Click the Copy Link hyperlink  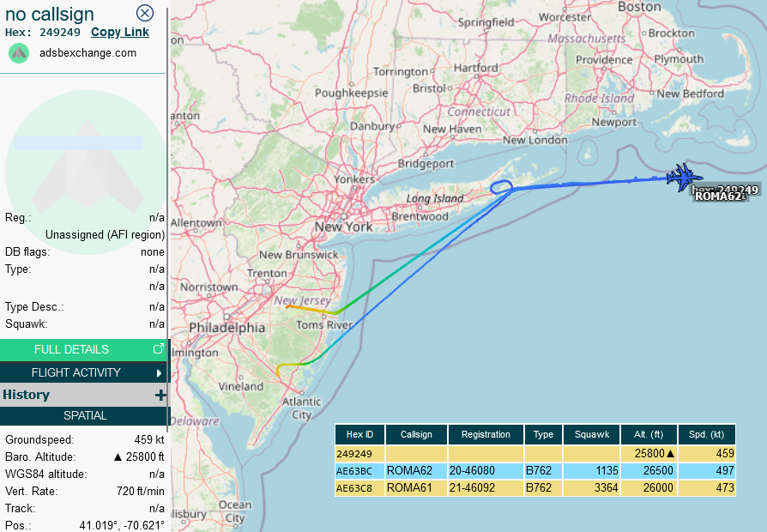(120, 32)
